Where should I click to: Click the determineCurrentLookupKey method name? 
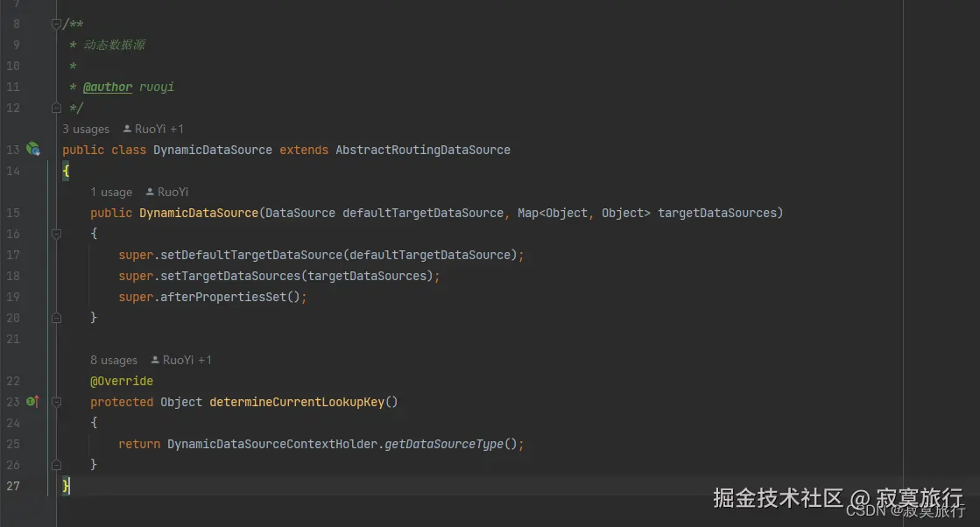coord(297,402)
